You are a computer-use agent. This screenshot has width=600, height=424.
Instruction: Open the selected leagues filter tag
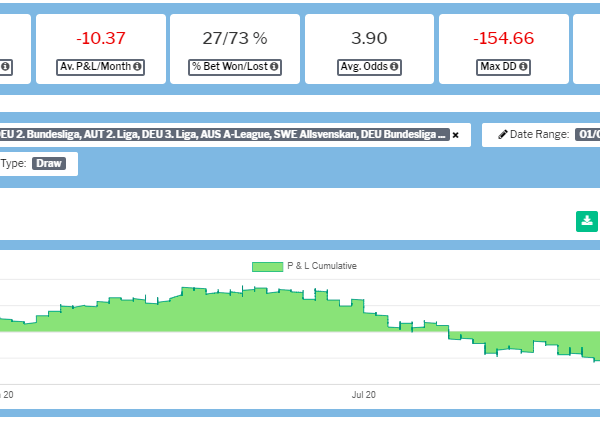click(224, 134)
